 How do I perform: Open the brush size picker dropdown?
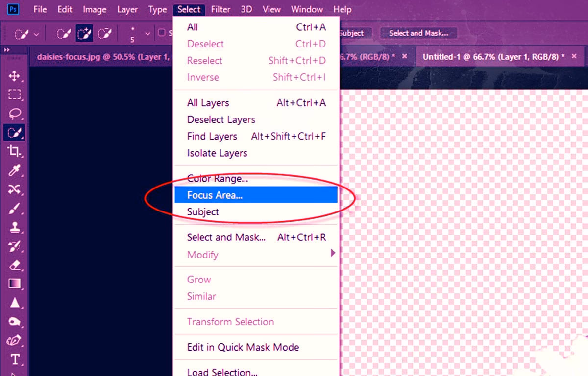pos(147,34)
